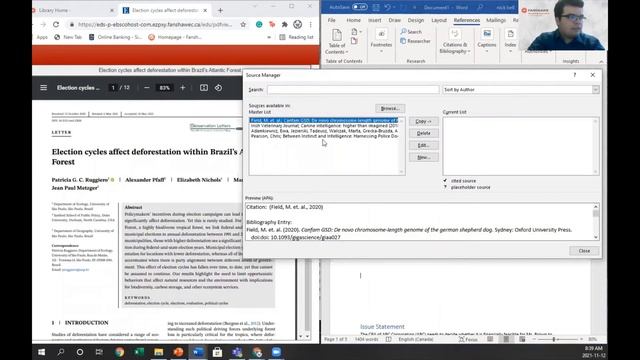Screen dimensions: 640x360
Task: Open the Homepage - Fanshawe bookmark
Action: tap(175, 37)
